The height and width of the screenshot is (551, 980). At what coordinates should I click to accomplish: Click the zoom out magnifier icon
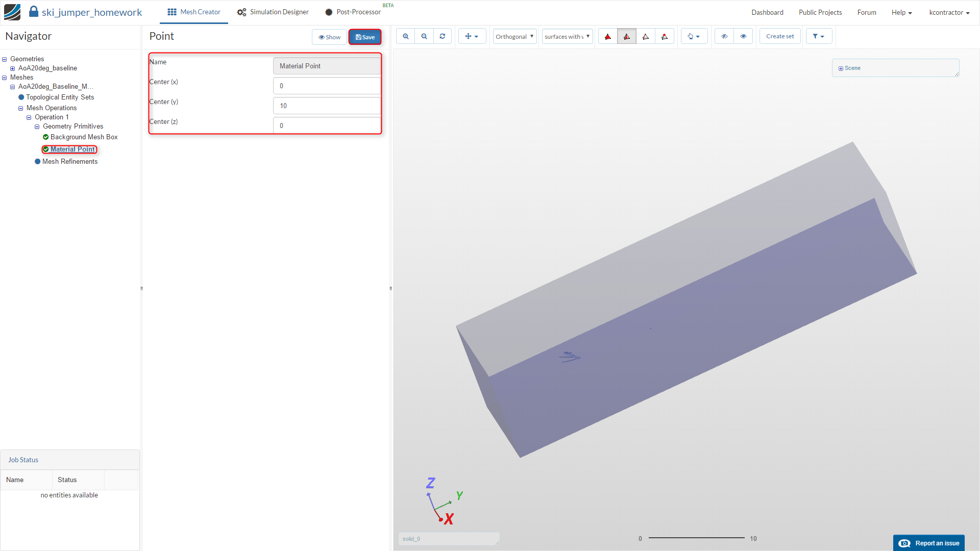[x=424, y=36]
